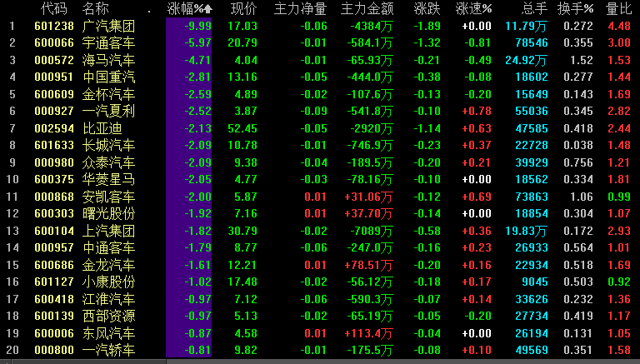The image size is (640, 364).
Task: Click the -9.99 change percent cell
Action: pyautogui.click(x=198, y=26)
